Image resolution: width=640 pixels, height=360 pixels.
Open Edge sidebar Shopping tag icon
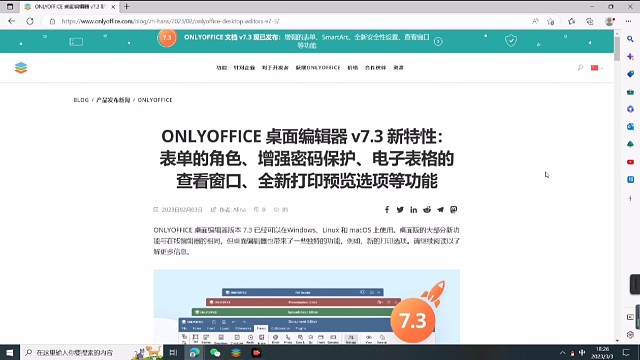click(x=630, y=74)
